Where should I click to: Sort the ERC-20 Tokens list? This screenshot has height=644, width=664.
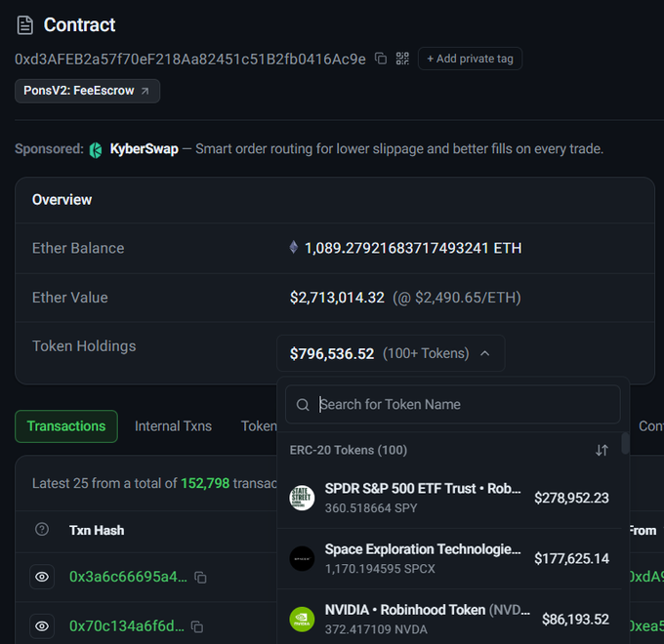(602, 450)
